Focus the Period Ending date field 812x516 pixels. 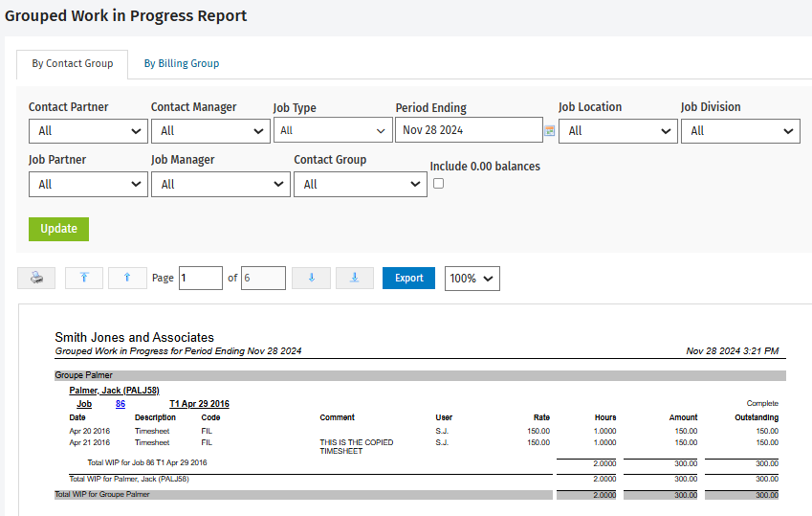(x=469, y=130)
